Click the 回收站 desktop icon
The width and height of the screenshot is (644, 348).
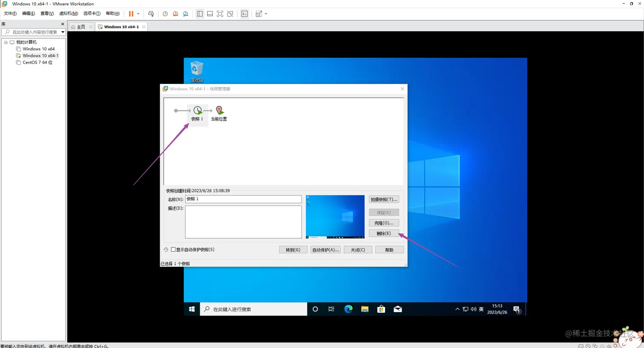pos(197,72)
